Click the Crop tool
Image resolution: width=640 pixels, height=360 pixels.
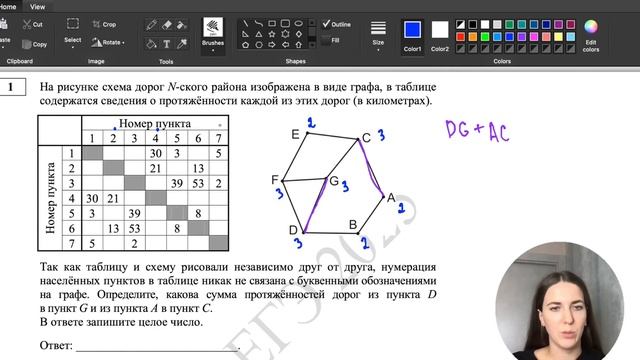click(x=104, y=24)
